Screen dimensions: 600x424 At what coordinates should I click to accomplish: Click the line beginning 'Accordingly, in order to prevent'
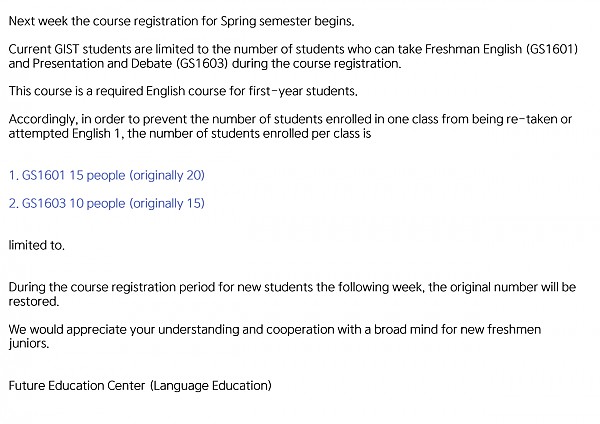click(x=290, y=119)
